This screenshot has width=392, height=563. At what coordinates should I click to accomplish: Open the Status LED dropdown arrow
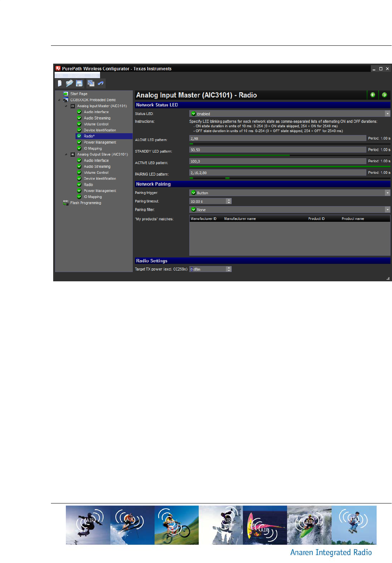(x=388, y=114)
